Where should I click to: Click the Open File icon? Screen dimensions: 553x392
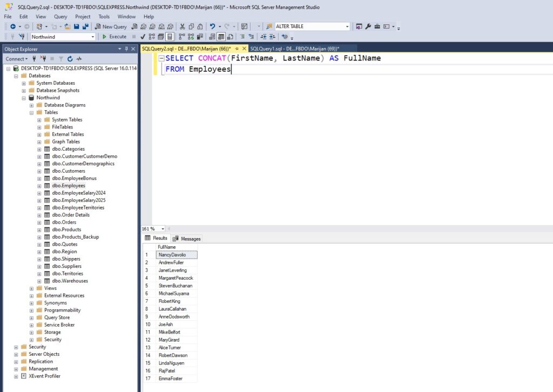point(68,26)
